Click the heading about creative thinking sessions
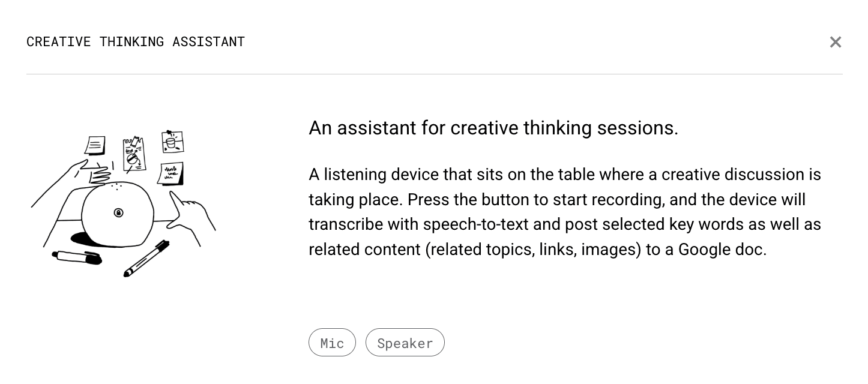Image resolution: width=868 pixels, height=384 pixels. click(x=493, y=128)
